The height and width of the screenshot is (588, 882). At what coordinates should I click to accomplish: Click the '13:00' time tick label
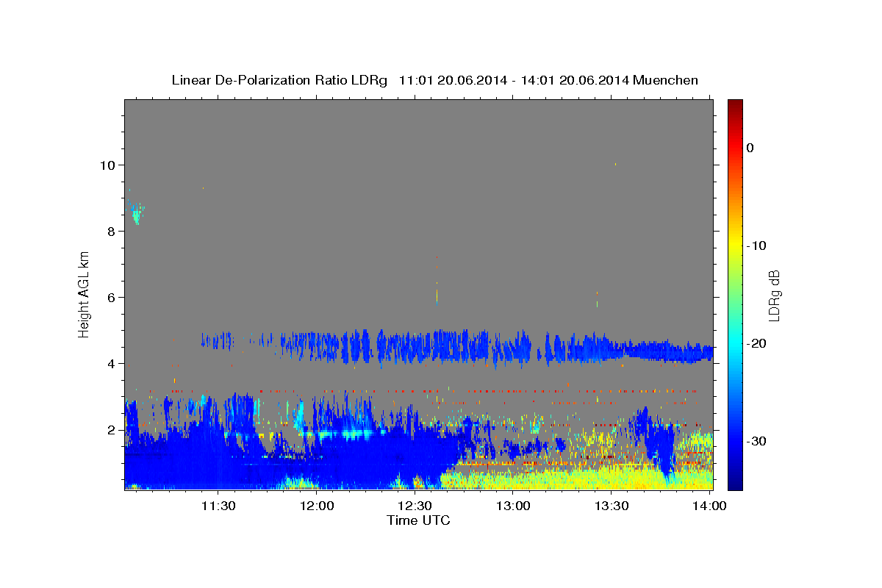tap(513, 506)
